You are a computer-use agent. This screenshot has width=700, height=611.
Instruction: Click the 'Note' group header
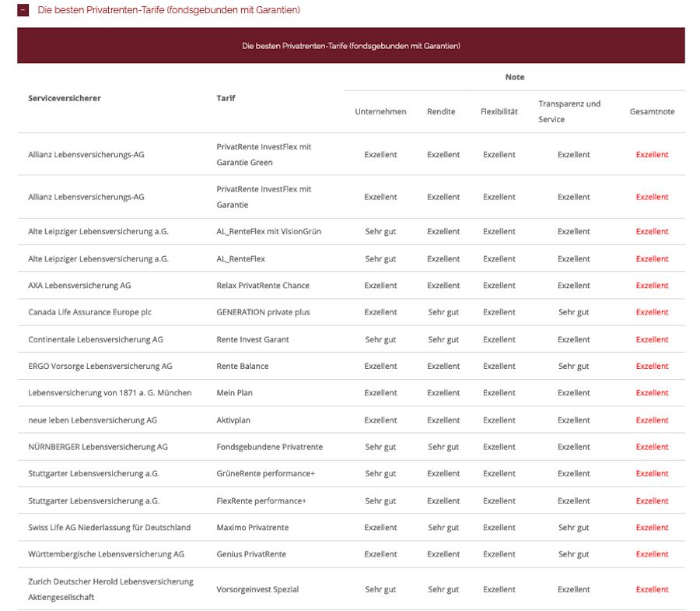pos(515,77)
